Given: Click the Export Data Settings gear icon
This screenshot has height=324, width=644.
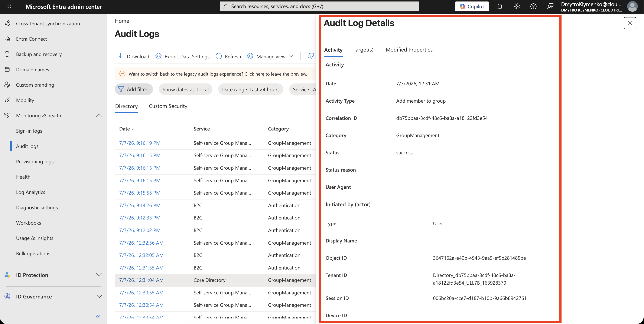Looking at the screenshot, I should tap(158, 56).
